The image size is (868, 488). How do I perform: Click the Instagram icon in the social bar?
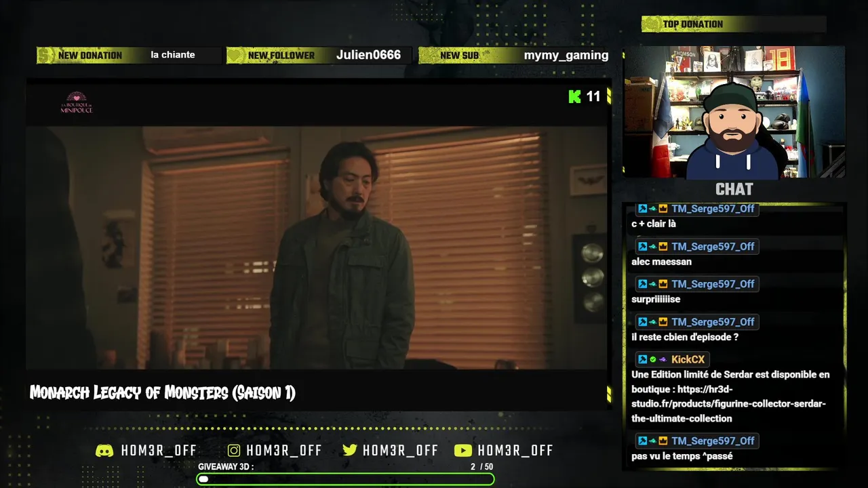pos(234,451)
